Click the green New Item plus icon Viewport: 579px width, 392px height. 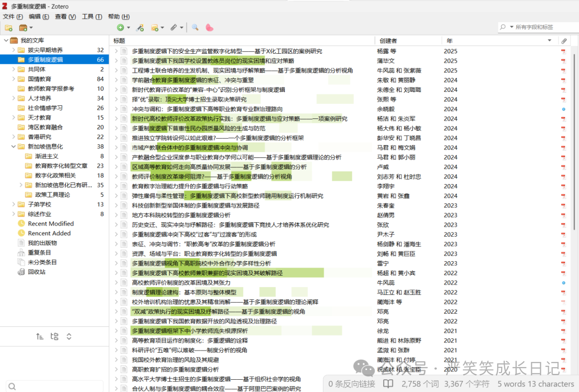121,28
